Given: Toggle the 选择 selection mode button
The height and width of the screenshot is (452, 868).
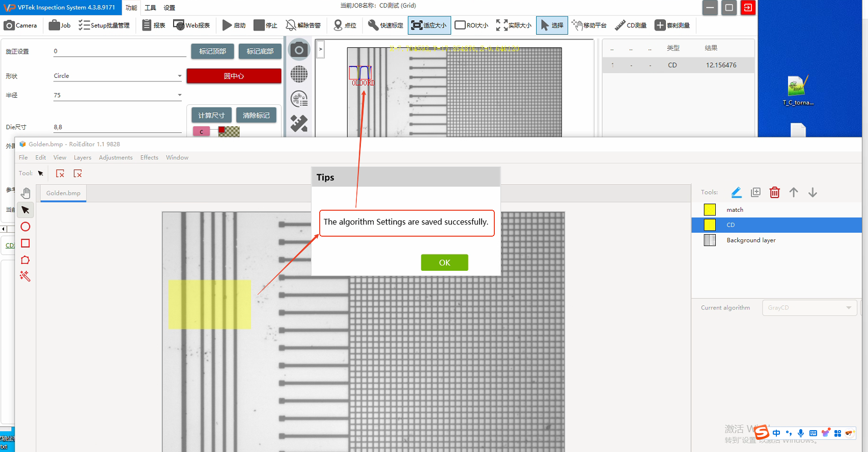Looking at the screenshot, I should pos(552,25).
